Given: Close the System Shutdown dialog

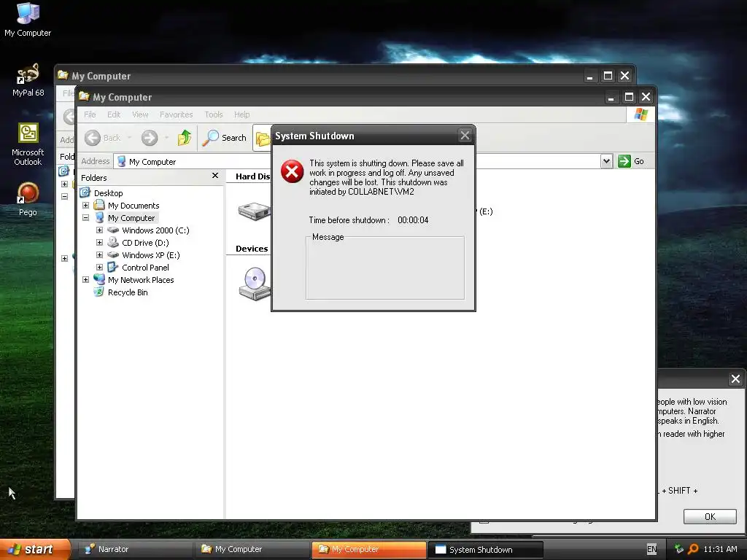Looking at the screenshot, I should pos(465,136).
